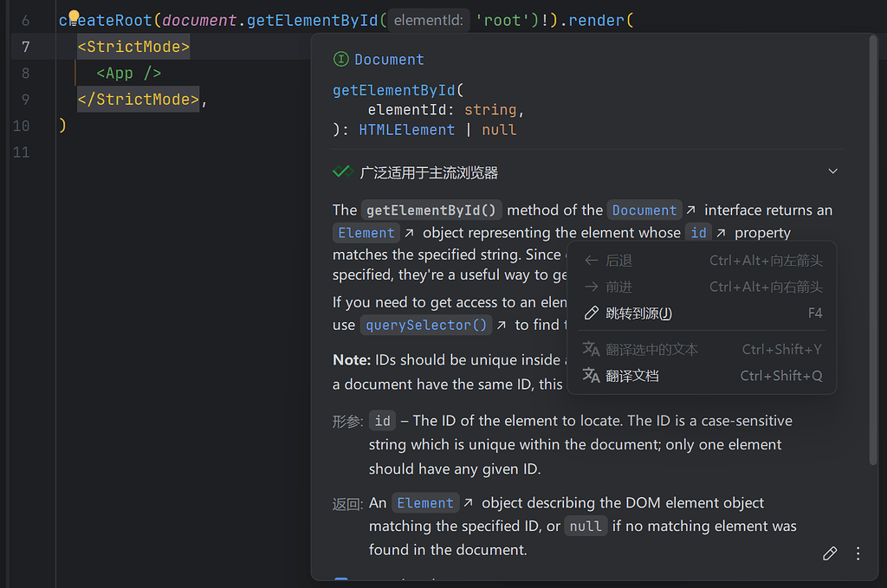Viewport: 887px width, 588px height.
Task: Click line number 10 in the gutter
Action: (21, 126)
